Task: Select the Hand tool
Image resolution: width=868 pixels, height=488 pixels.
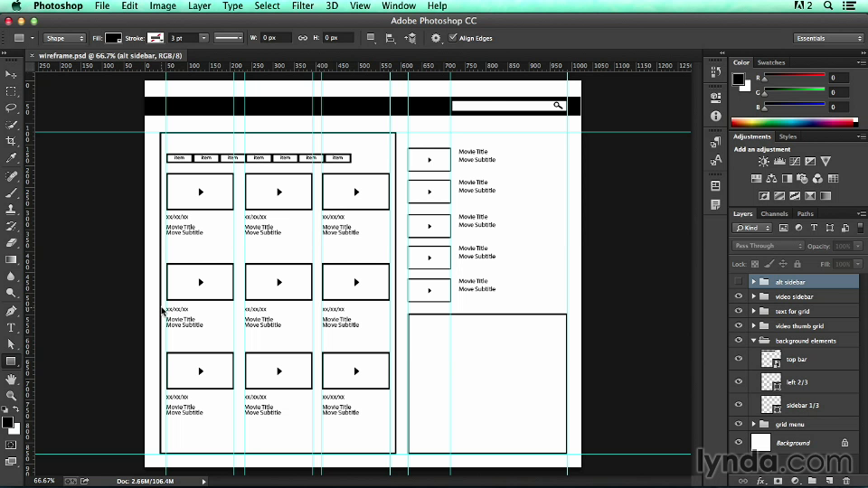Action: coord(11,379)
